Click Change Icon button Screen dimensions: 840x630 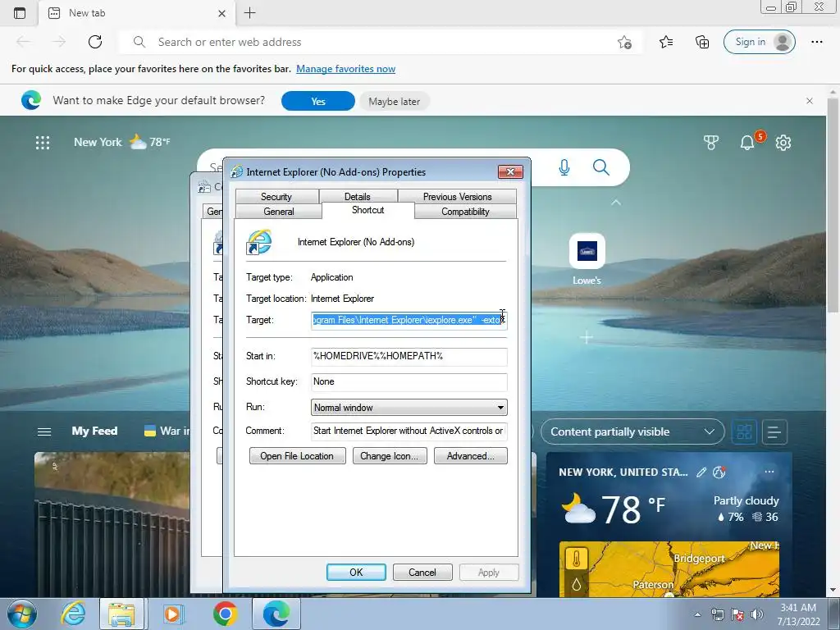390,456
